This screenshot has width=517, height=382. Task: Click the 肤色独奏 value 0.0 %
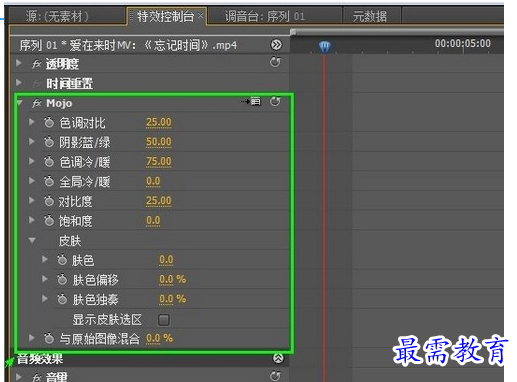[172, 299]
